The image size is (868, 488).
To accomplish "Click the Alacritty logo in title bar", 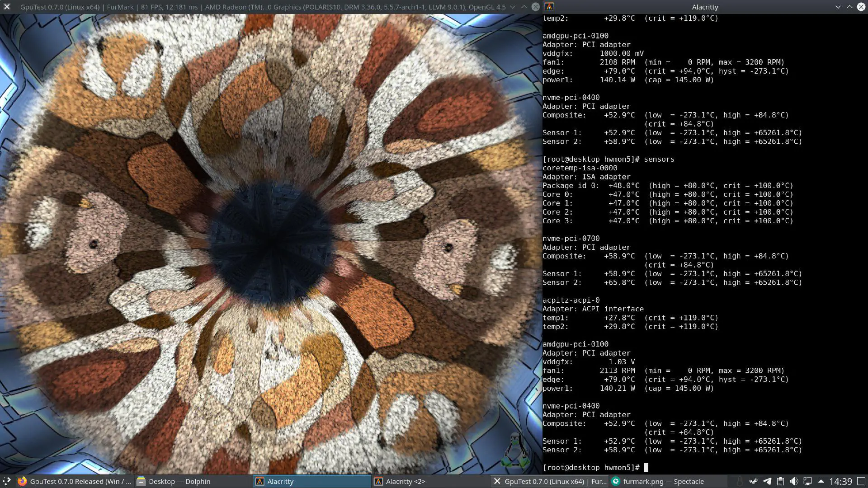I will click(x=549, y=7).
